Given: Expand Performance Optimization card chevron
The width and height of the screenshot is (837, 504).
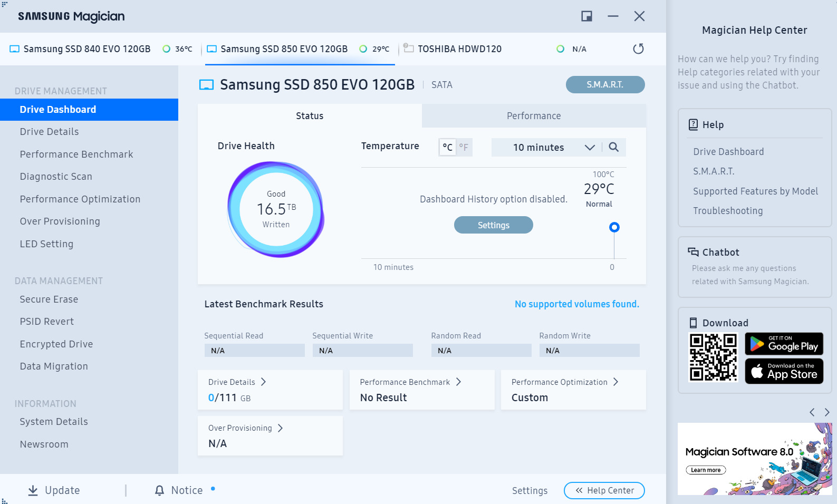Looking at the screenshot, I should click(x=615, y=382).
